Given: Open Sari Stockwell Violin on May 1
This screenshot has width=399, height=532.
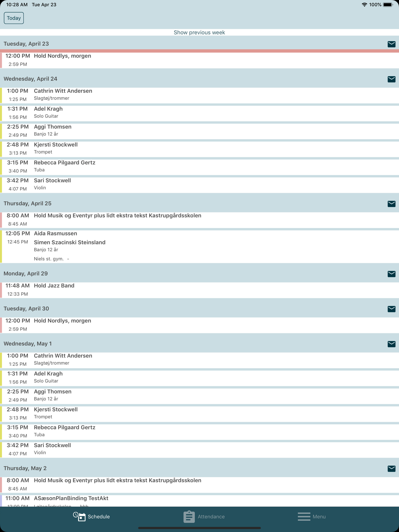Looking at the screenshot, I should [199, 450].
